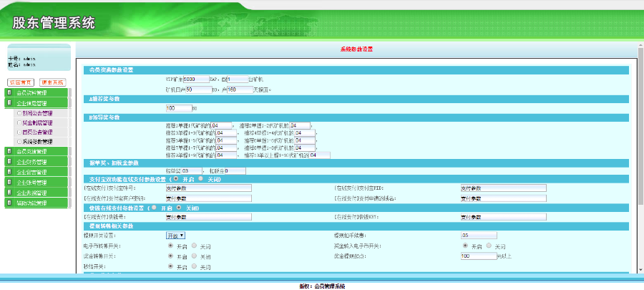644x290 pixels.
Task: Select 关闭 for 电子币转帐开关
Action: pos(194,246)
